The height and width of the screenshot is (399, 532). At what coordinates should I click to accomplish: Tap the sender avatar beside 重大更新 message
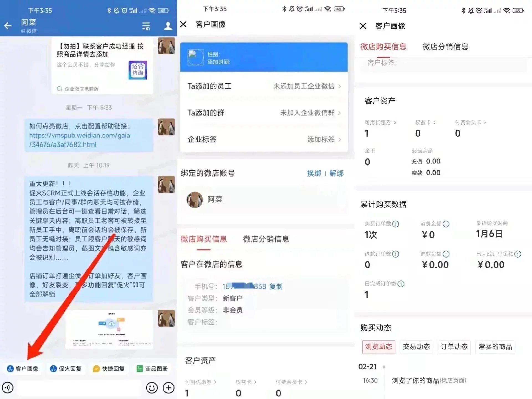click(x=166, y=185)
